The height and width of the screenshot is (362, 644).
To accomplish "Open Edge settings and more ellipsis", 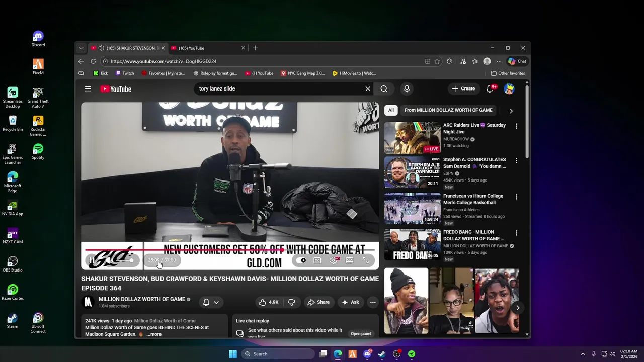I will click(499, 61).
